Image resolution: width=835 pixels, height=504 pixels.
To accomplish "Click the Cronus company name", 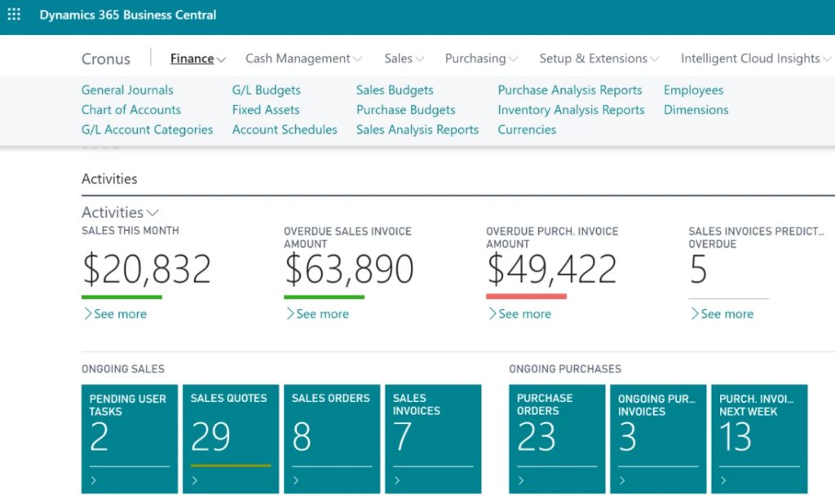I will 105,59.
